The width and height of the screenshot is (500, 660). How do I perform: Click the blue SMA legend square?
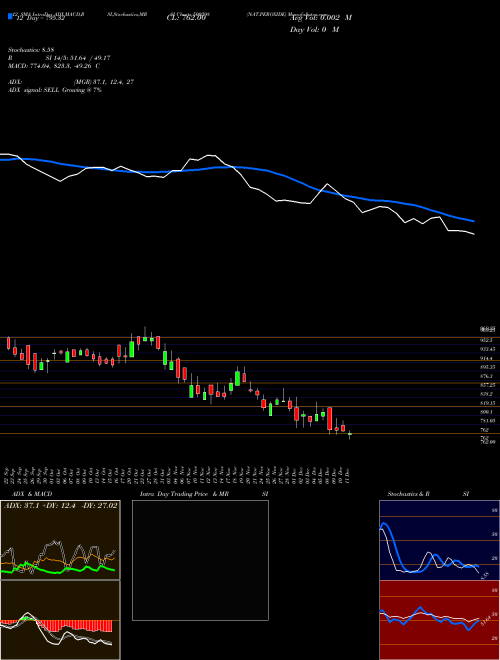pos(10,17)
